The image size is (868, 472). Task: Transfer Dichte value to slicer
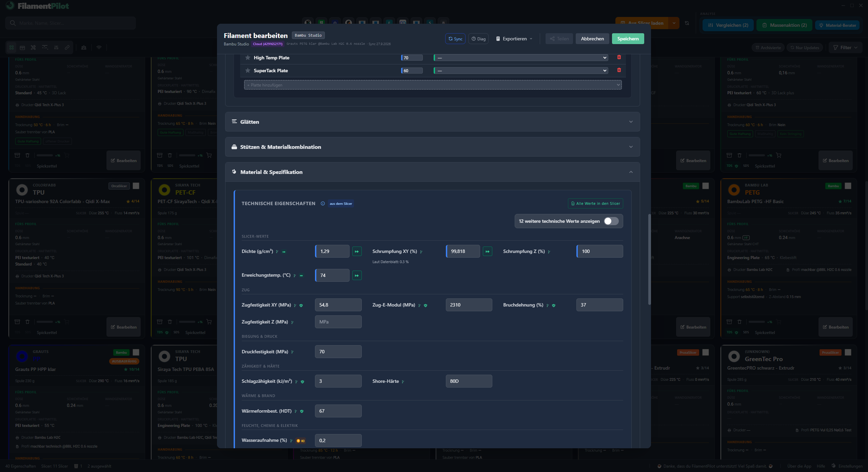click(357, 251)
